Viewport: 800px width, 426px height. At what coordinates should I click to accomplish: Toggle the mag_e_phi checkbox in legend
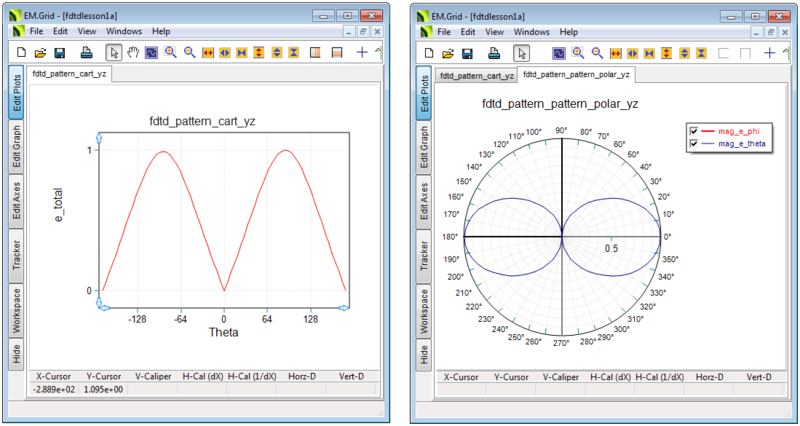695,131
